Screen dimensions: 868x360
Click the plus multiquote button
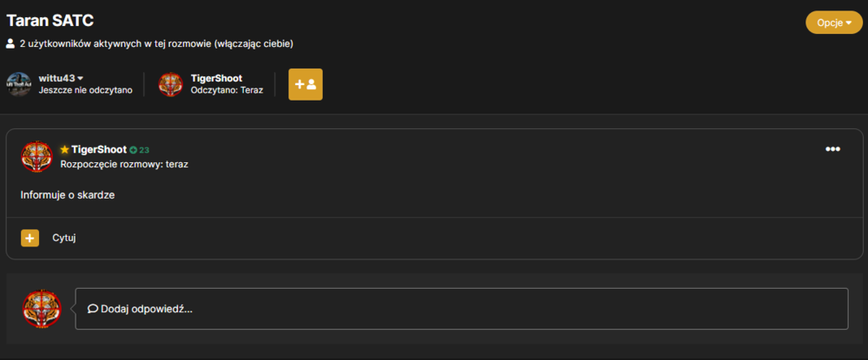(x=30, y=238)
